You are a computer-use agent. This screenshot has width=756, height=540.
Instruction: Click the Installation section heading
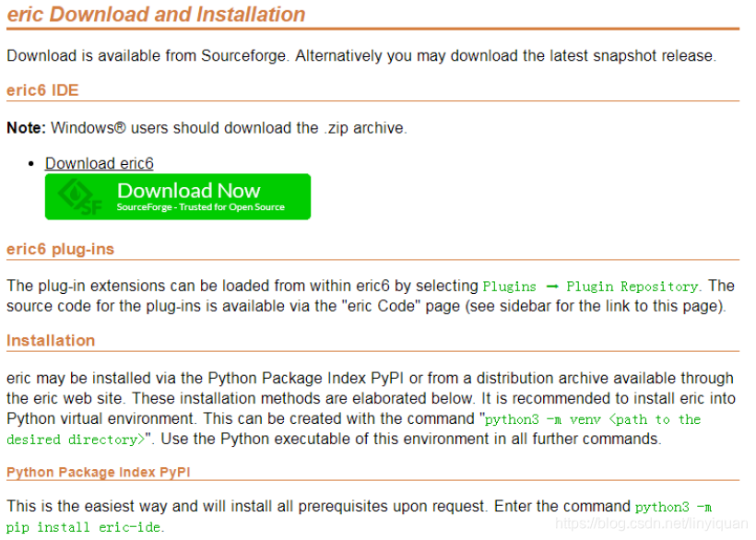(51, 340)
